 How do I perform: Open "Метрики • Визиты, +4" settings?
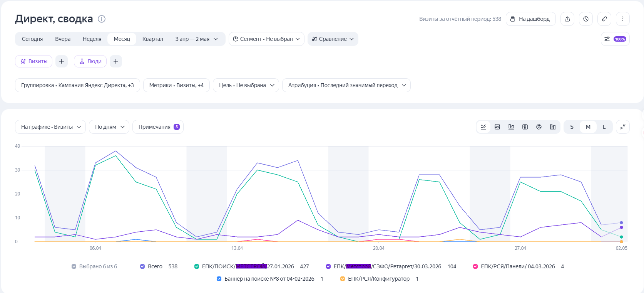(176, 85)
